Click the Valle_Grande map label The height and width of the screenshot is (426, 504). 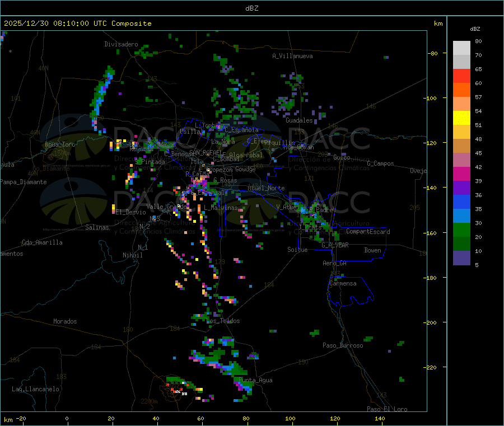click(167, 207)
